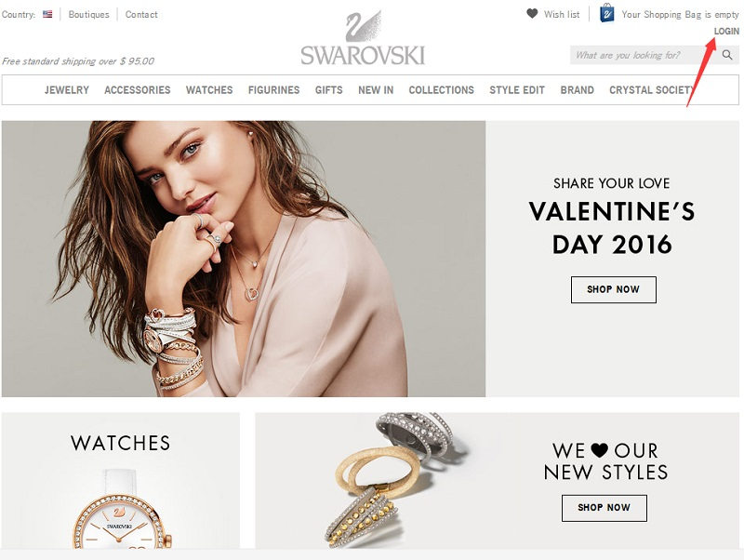Viewport: 744px width, 560px height.
Task: Open the Accessories menu
Action: [137, 90]
